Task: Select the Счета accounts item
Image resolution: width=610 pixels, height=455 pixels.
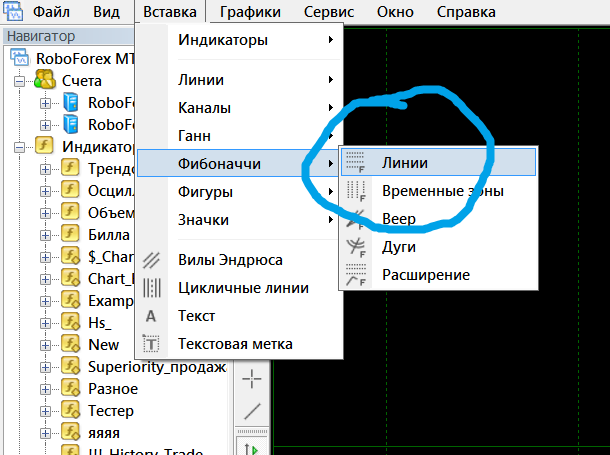Action: [x=82, y=81]
